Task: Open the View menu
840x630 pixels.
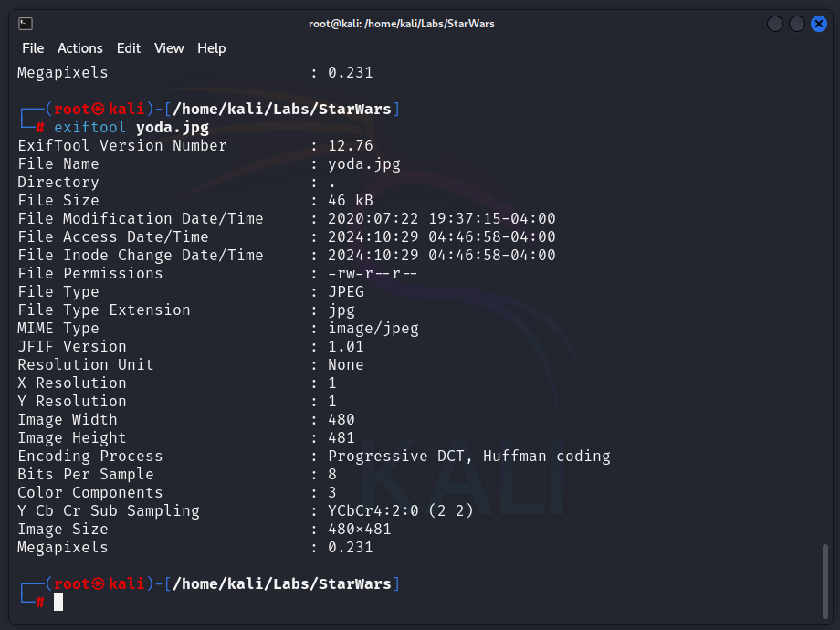Action: tap(169, 48)
